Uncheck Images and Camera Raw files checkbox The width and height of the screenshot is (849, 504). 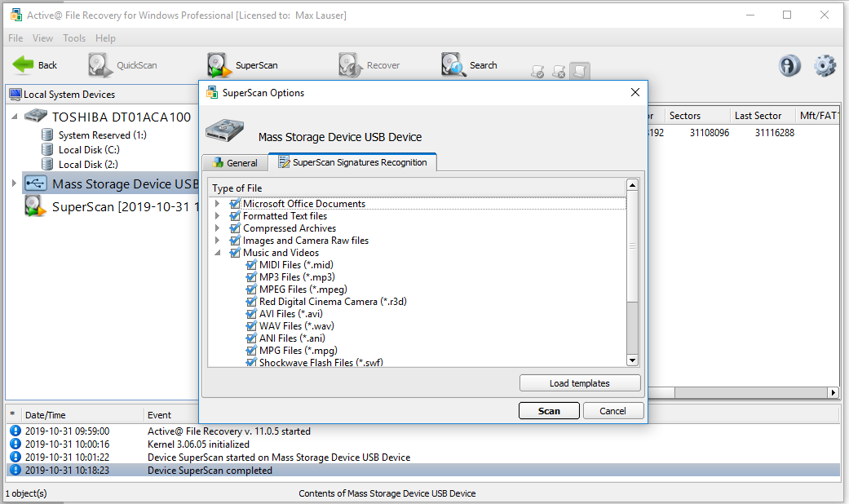235,241
